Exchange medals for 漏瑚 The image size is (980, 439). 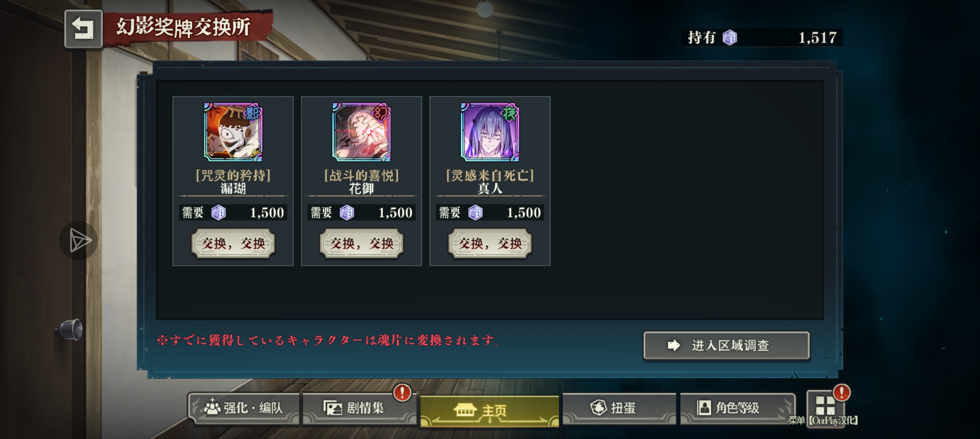[233, 243]
